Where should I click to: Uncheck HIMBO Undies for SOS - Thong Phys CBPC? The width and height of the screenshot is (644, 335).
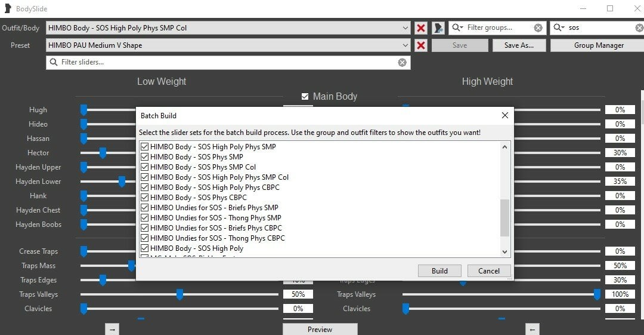coord(144,238)
